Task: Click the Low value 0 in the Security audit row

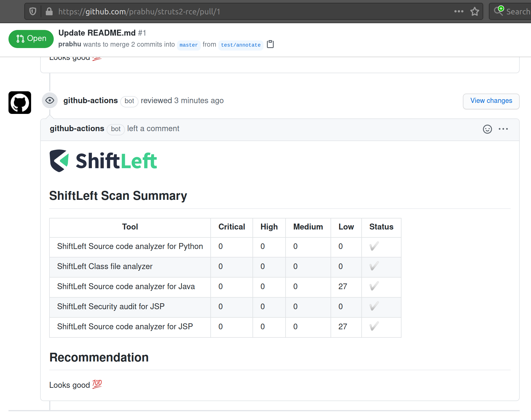Action: 341,307
